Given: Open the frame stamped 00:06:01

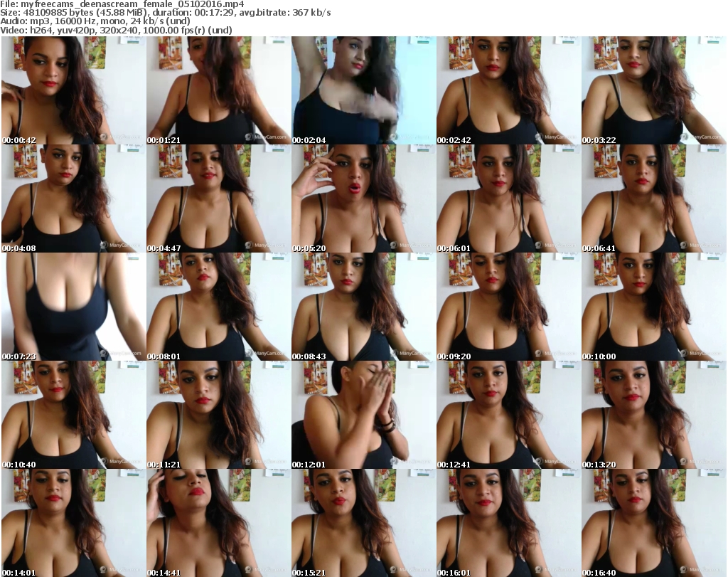Looking at the screenshot, I should (509, 198).
